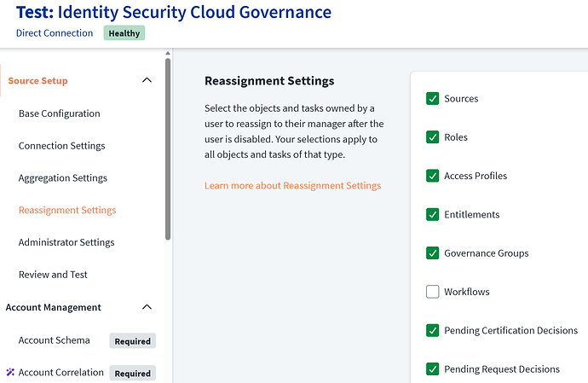Uncheck the Roles checkbox

pyautogui.click(x=433, y=137)
